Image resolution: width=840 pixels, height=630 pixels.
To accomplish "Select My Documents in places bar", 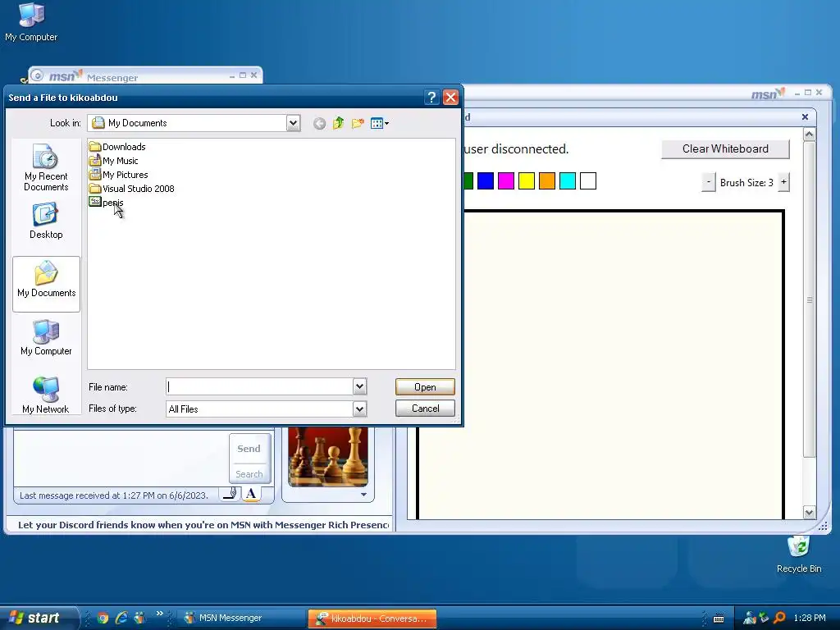I will (46, 284).
